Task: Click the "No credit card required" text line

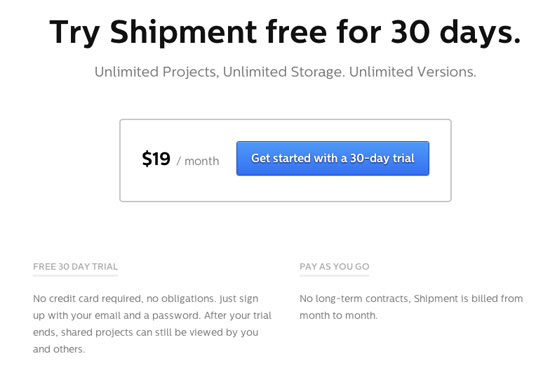Action: click(x=146, y=299)
